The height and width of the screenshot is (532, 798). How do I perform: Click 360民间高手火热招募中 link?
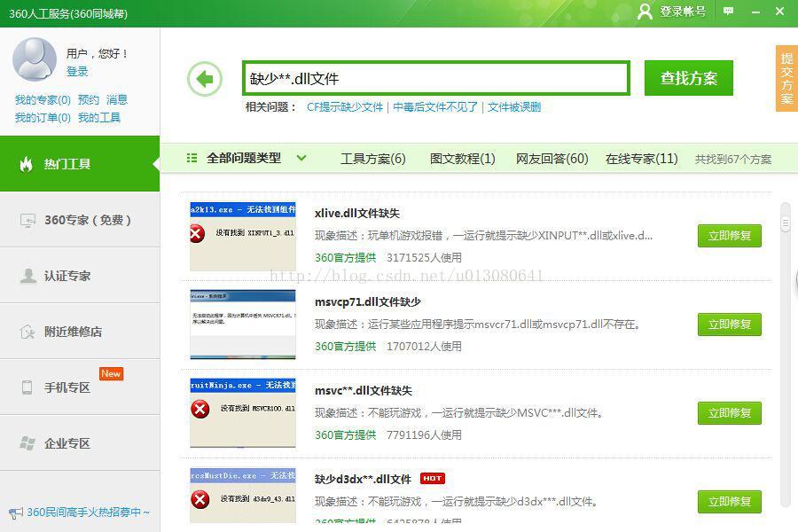(x=88, y=512)
